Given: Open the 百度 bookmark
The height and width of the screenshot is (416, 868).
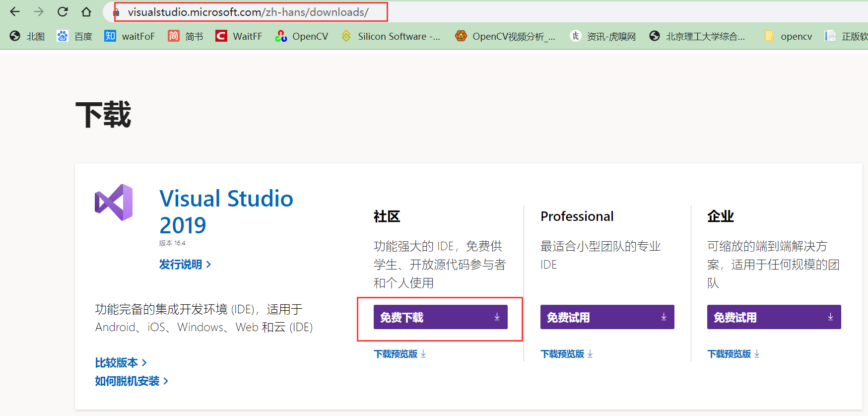Looking at the screenshot, I should (74, 36).
